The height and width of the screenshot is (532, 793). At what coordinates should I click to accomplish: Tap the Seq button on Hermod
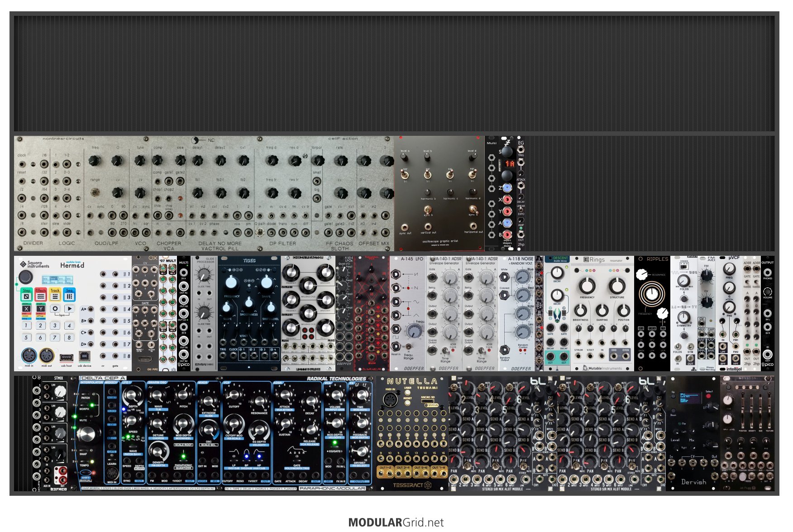click(x=69, y=294)
